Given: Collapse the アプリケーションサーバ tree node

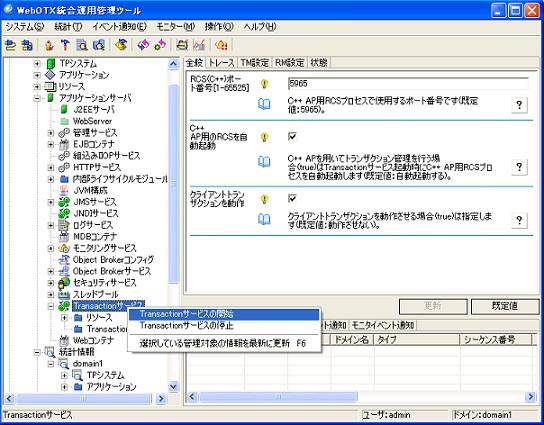Looking at the screenshot, I should click(37, 98).
